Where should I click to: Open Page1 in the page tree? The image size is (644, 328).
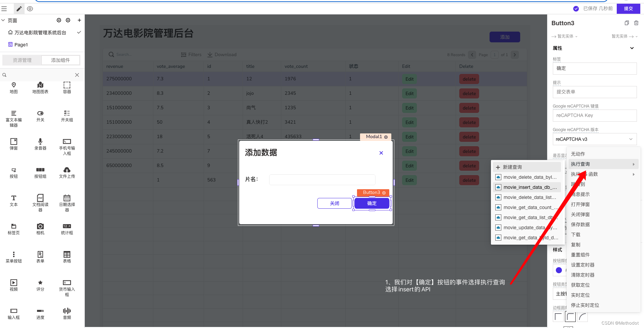coord(21,45)
